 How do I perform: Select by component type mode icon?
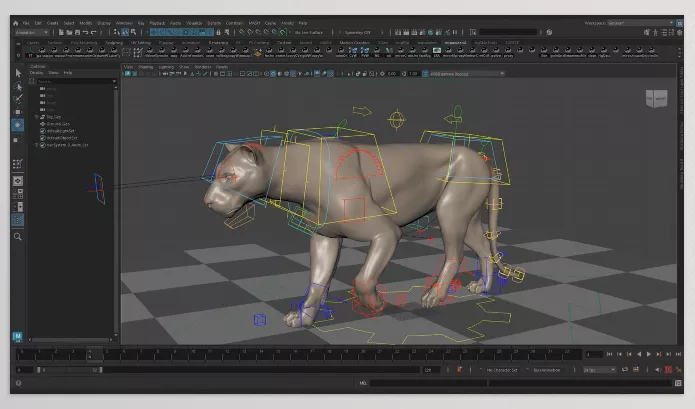tap(133, 32)
